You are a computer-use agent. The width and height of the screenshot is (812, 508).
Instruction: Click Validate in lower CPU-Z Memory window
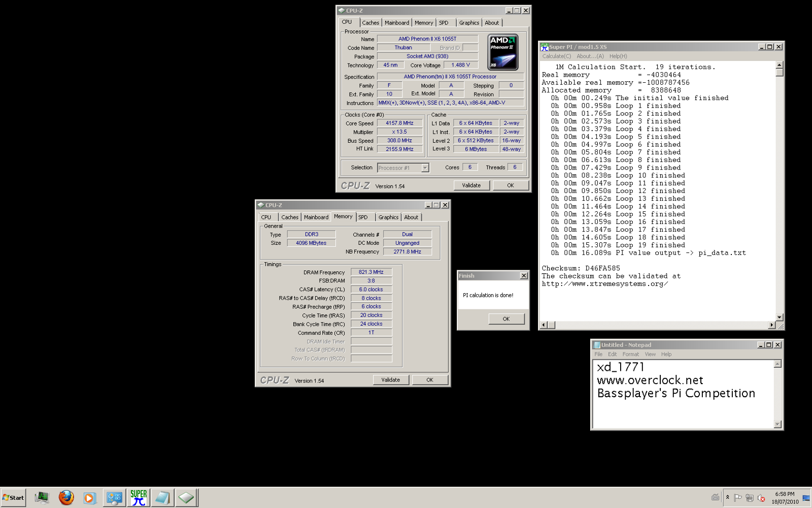(x=391, y=380)
